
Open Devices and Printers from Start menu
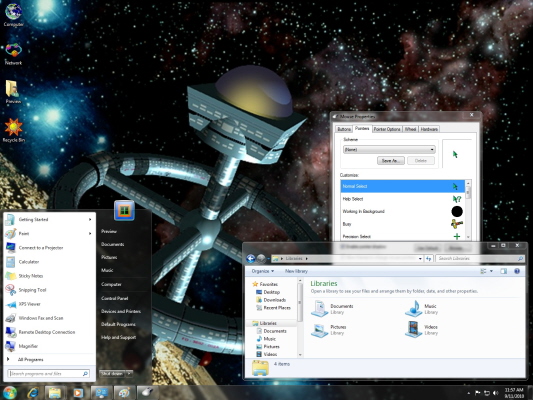[x=121, y=311]
